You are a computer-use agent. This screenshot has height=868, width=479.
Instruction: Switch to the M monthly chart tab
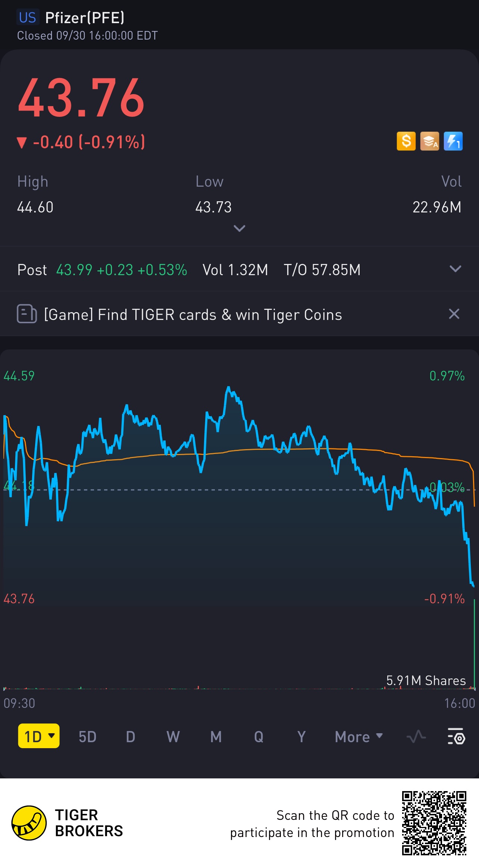(x=216, y=737)
